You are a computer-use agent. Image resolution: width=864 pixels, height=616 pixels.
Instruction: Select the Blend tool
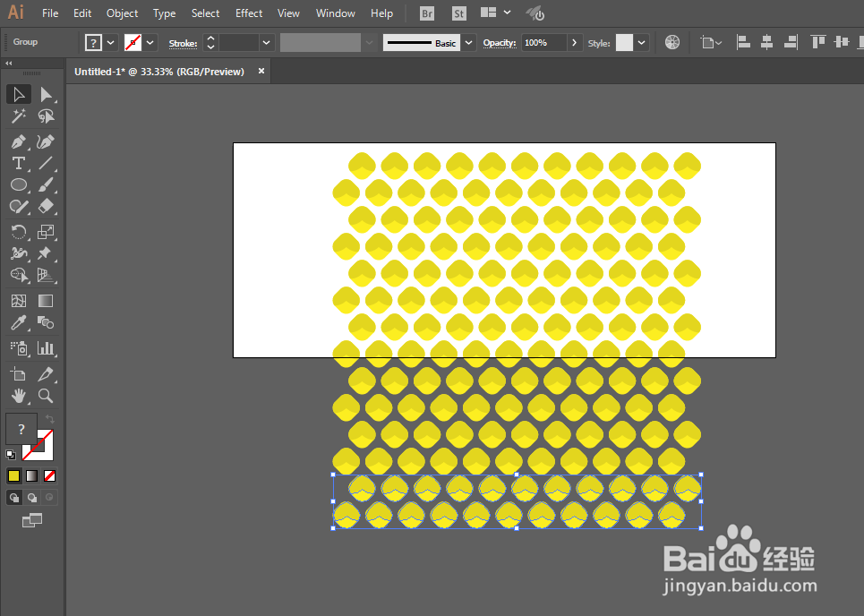46,322
